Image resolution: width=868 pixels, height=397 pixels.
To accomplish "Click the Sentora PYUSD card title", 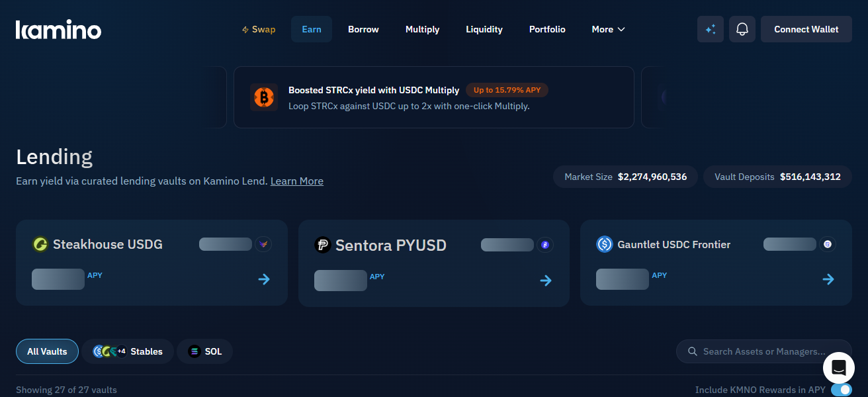I will (391, 245).
